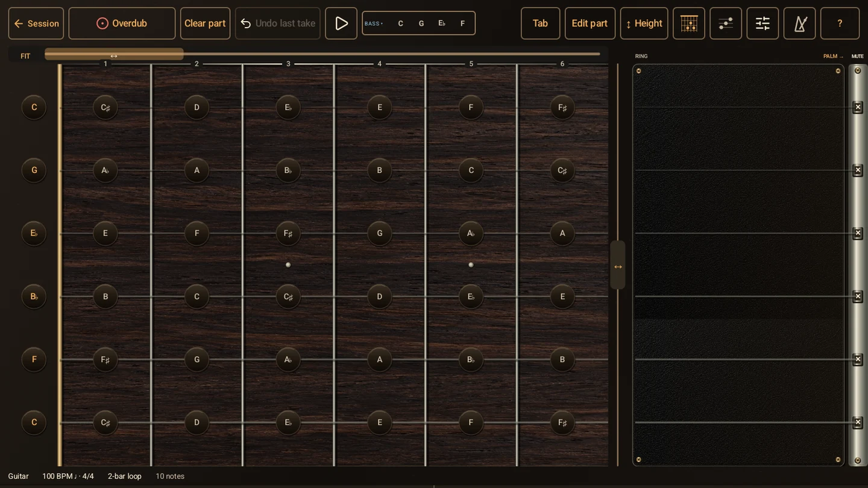Toggle Overdub recording

(x=122, y=23)
